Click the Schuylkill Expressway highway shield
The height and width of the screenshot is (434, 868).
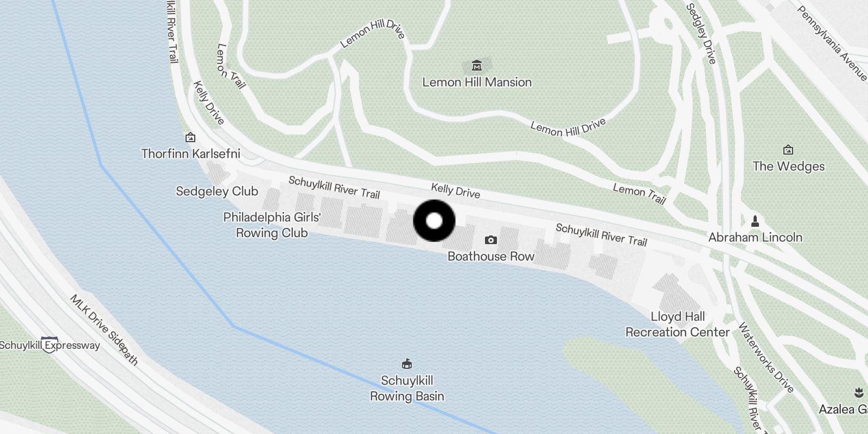(50, 345)
